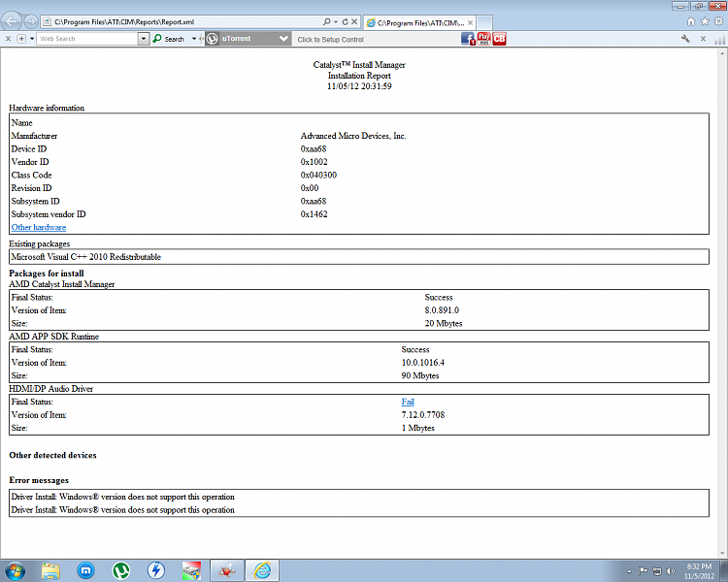Open Action Center flag tray icon
This screenshot has width=728, height=582.
click(x=643, y=571)
